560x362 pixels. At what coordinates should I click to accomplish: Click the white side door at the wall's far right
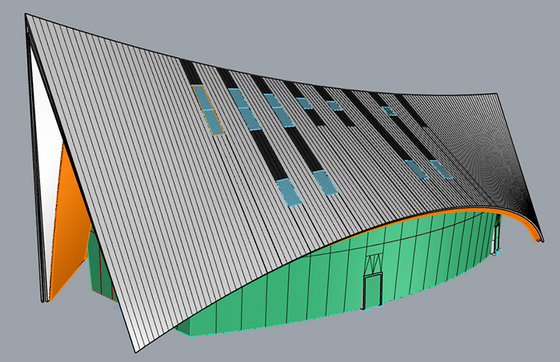496,238
